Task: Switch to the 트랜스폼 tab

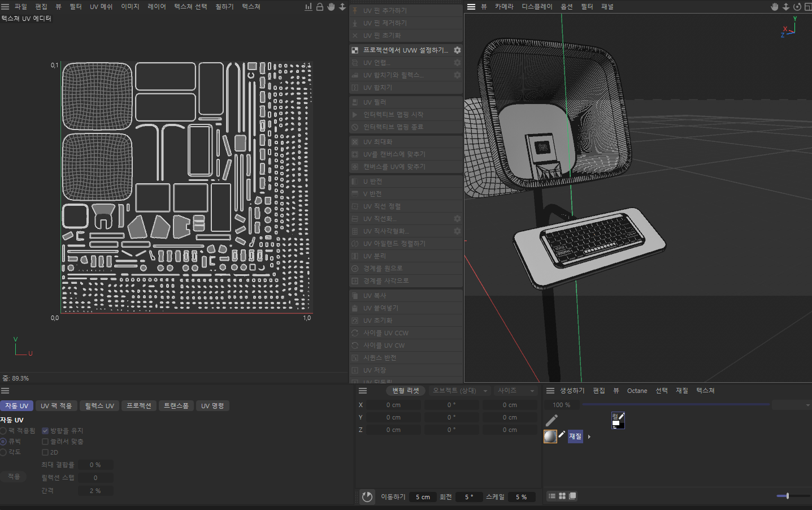Action: click(x=176, y=406)
